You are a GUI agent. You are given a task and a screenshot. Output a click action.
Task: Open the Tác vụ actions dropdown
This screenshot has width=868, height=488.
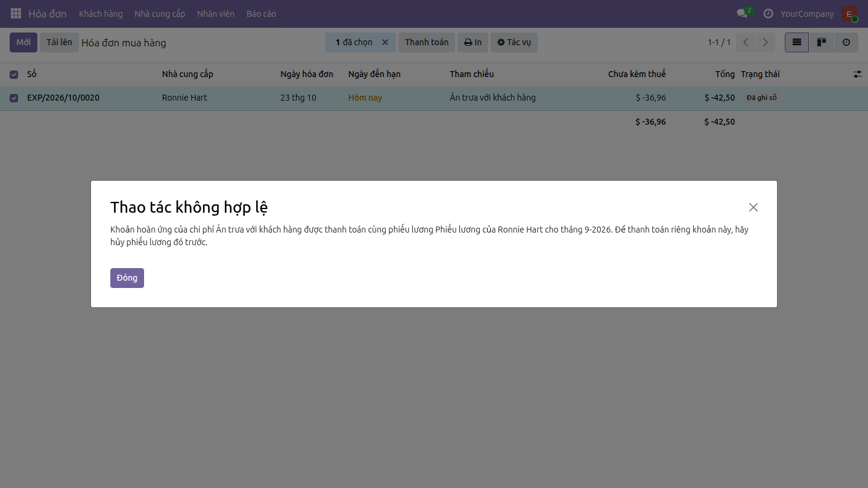514,42
